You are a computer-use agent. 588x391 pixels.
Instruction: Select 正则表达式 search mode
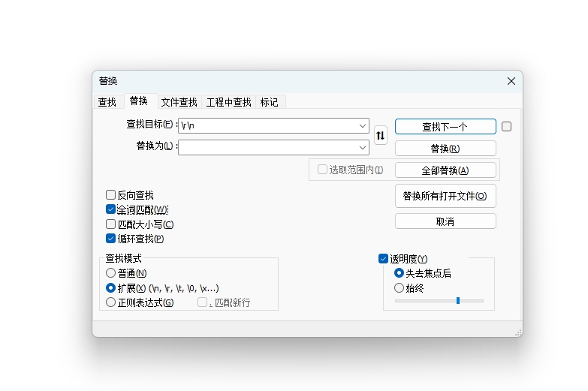[x=111, y=302]
